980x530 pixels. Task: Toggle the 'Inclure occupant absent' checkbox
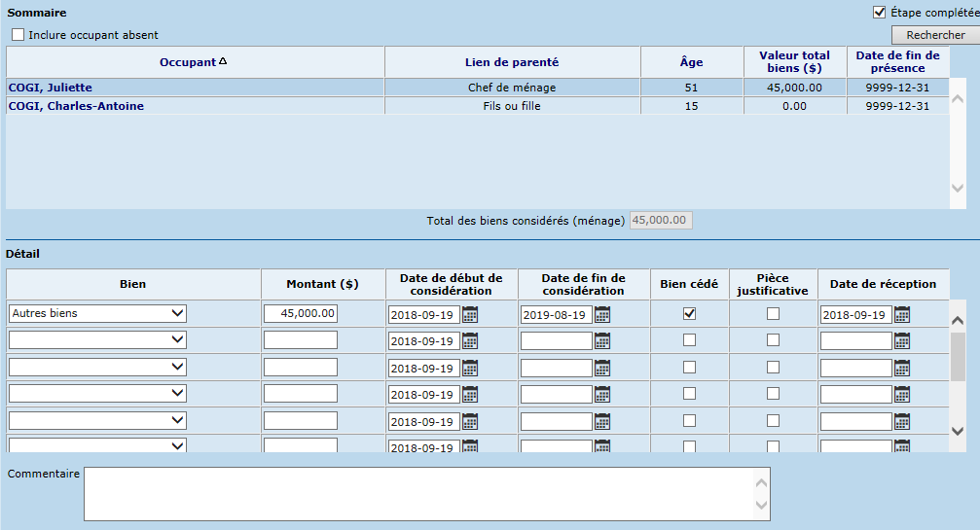point(18,35)
